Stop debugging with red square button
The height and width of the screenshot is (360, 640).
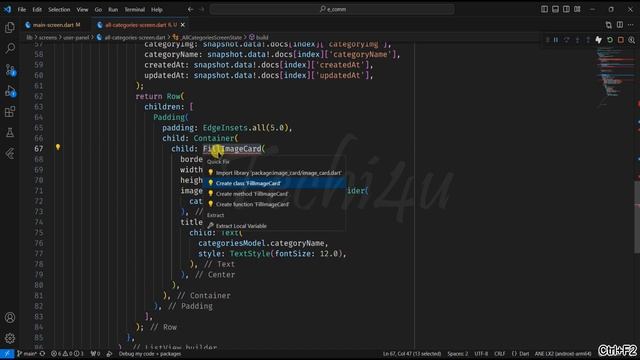[620, 40]
